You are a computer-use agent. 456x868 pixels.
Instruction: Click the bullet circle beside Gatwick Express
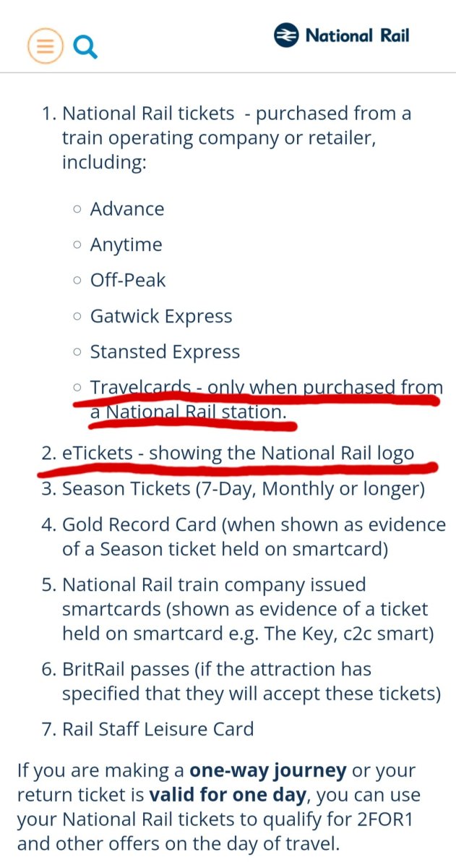point(77,316)
